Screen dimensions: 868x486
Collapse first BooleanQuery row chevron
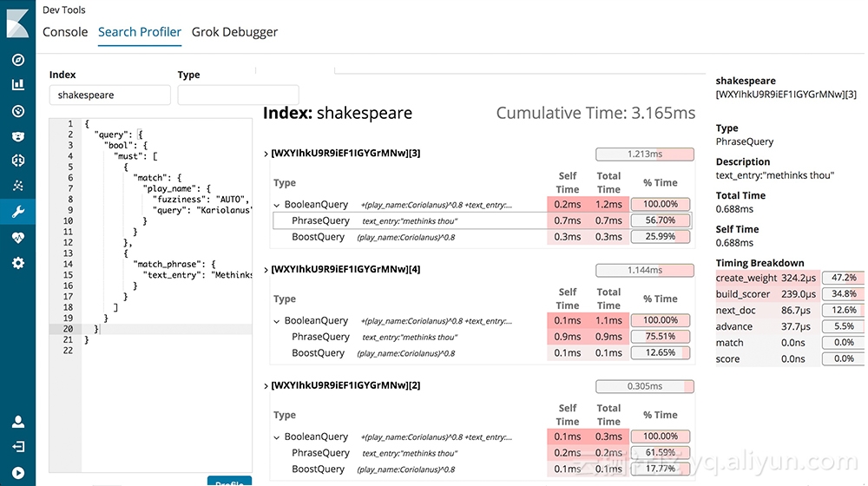pos(277,205)
